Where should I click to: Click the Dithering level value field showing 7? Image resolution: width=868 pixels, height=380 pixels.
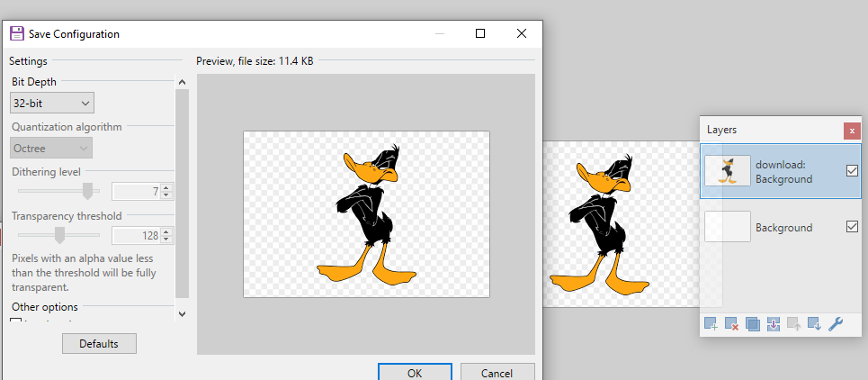(x=137, y=192)
